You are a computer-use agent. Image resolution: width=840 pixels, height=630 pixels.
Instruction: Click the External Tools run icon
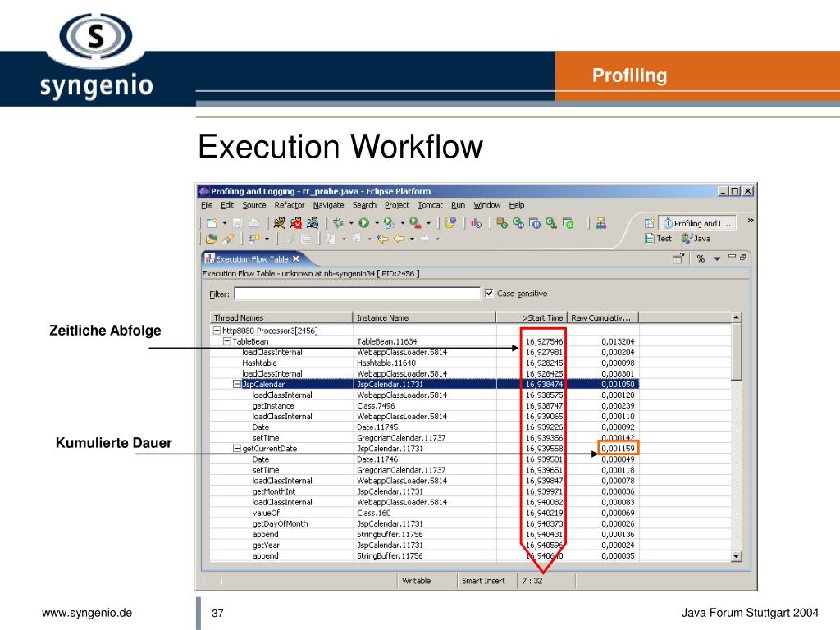[x=415, y=223]
